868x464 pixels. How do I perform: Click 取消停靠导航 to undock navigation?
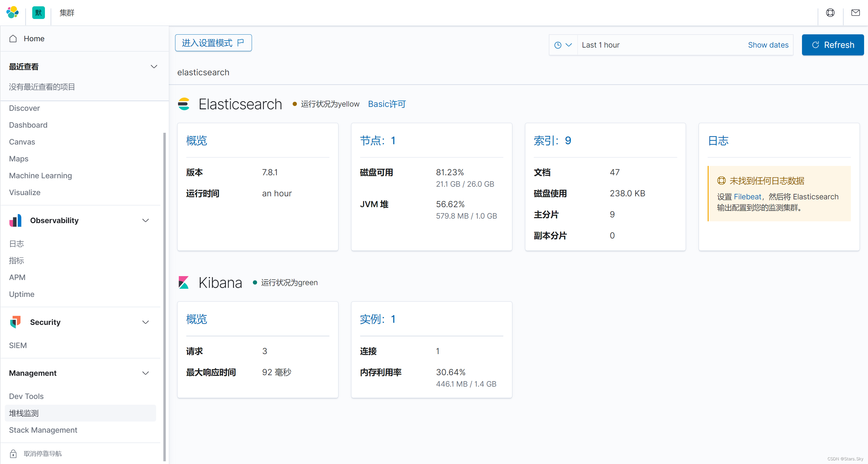(43, 453)
